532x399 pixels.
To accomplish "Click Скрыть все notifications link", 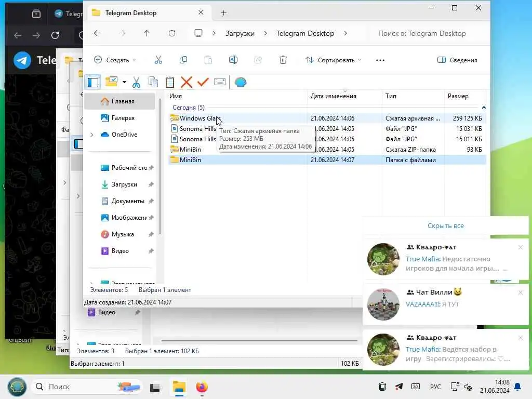I will click(x=445, y=225).
